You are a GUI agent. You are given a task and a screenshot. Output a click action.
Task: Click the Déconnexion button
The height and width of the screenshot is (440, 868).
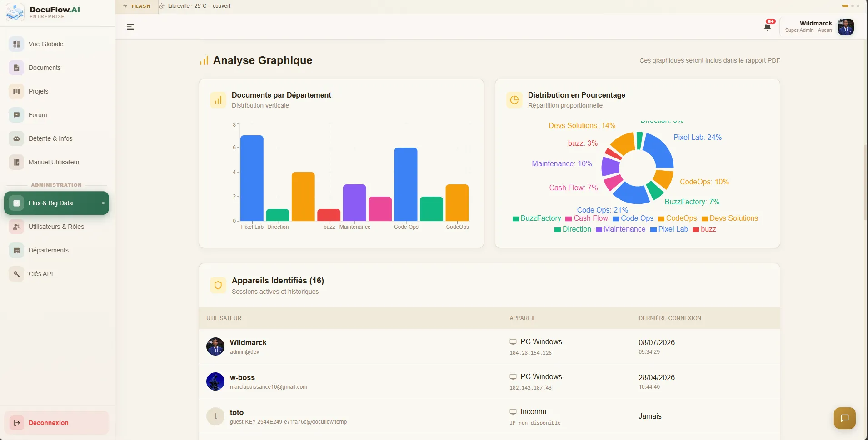click(56, 423)
